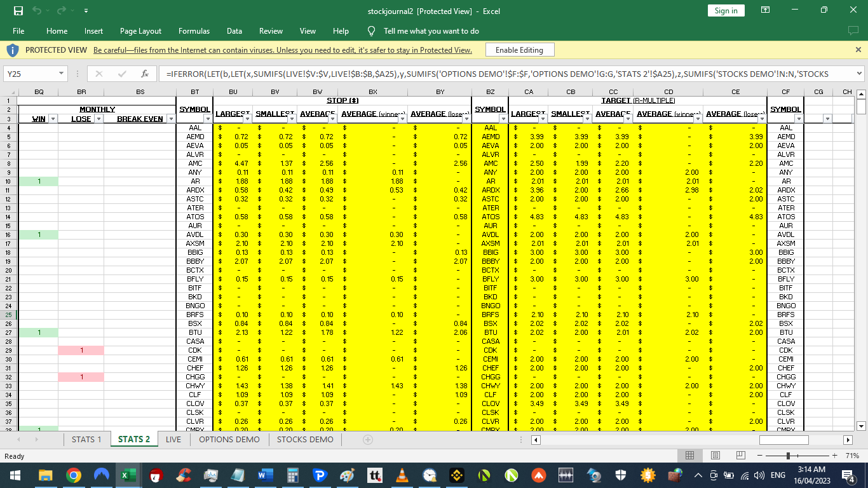Click the Undo icon

36,10
